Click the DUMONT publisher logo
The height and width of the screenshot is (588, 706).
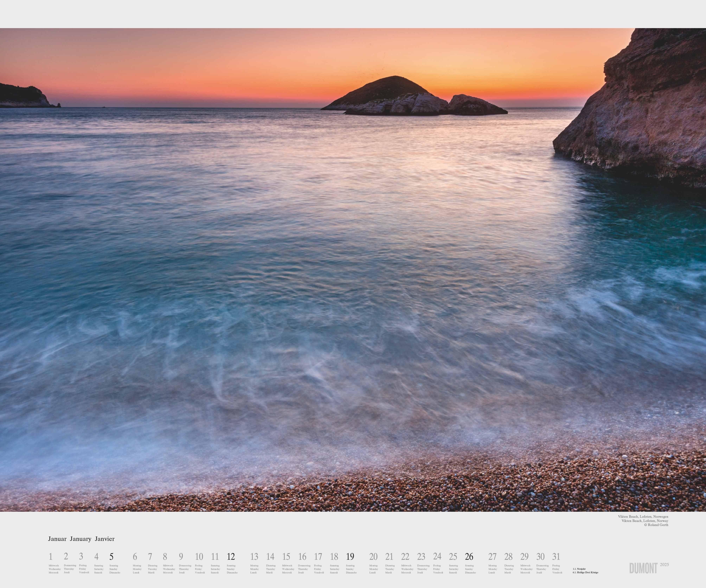643,568
